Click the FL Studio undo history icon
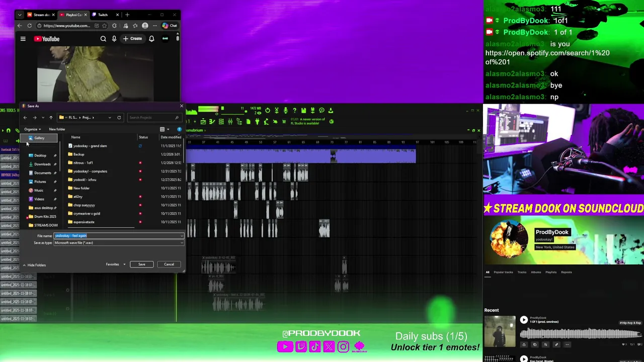This screenshot has width=644, height=362. (268, 110)
